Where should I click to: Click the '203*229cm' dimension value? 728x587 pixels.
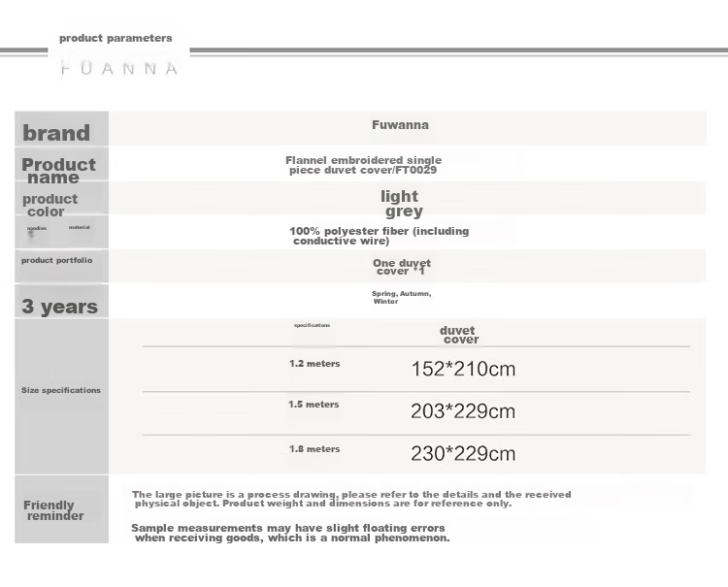[x=463, y=411]
